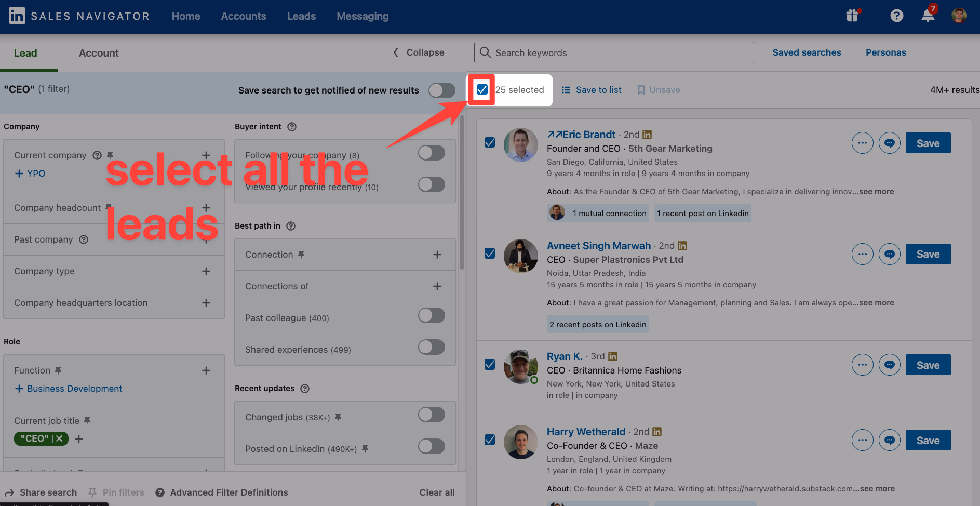Click the Recent updates help icon
This screenshot has width=980, height=506.
click(305, 389)
